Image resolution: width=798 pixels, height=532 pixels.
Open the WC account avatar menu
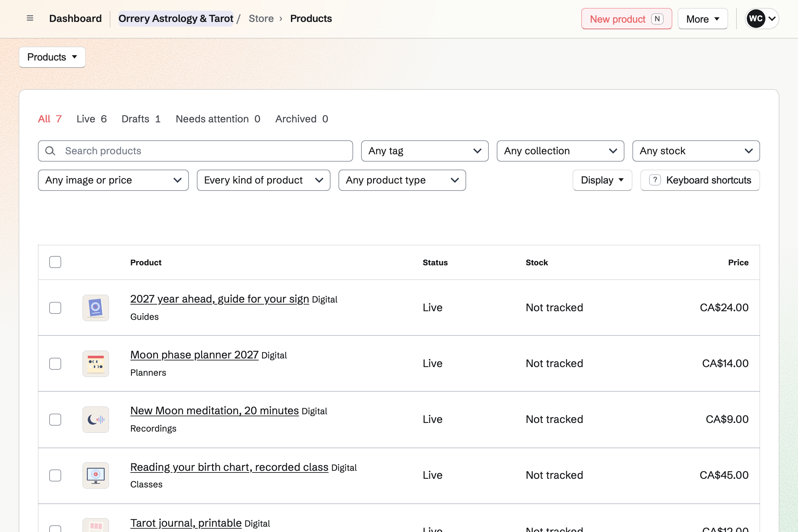pyautogui.click(x=762, y=19)
